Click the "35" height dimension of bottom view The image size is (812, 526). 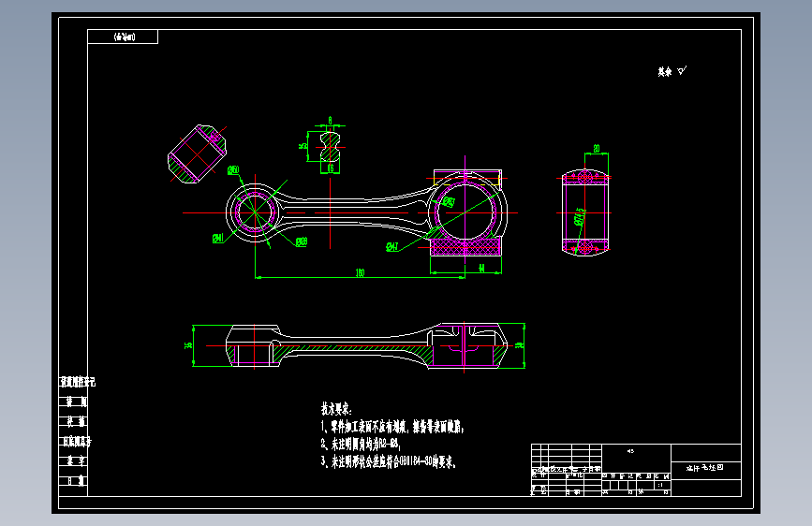[188, 345]
